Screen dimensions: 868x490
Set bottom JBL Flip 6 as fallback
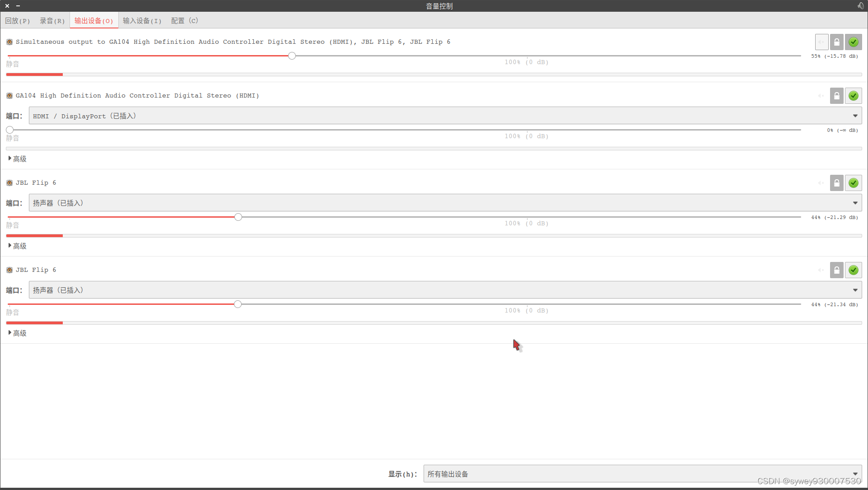(x=853, y=270)
